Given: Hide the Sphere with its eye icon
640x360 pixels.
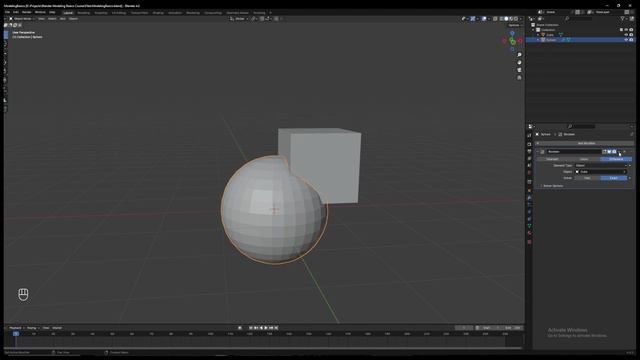Looking at the screenshot, I should (x=626, y=40).
